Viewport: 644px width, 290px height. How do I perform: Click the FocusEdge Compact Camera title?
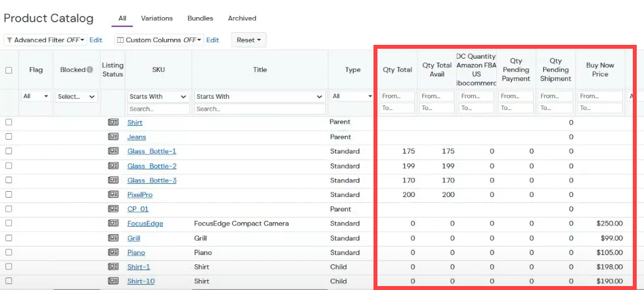[241, 223]
